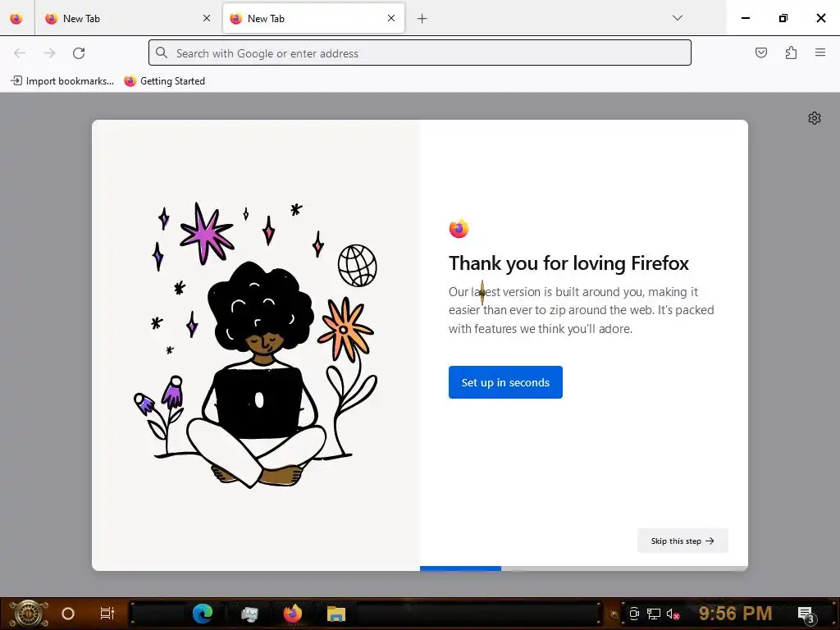Viewport: 840px width, 630px height.
Task: Close the first New Tab
Action: click(207, 18)
